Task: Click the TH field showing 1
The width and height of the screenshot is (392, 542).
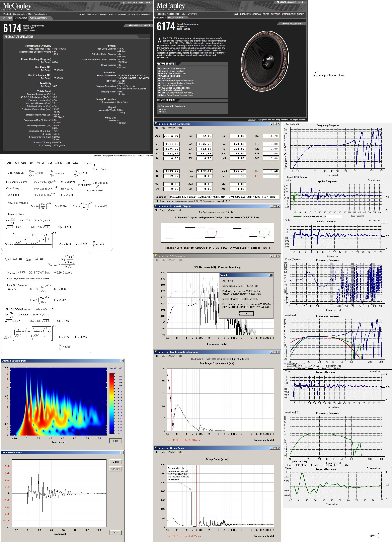Action: [x=271, y=176]
